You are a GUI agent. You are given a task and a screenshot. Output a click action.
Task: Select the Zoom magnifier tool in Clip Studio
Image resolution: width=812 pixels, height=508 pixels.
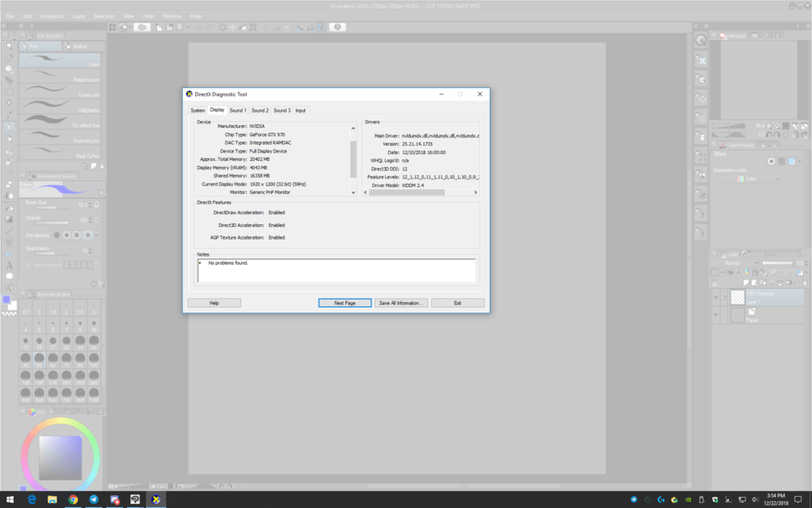[8, 46]
